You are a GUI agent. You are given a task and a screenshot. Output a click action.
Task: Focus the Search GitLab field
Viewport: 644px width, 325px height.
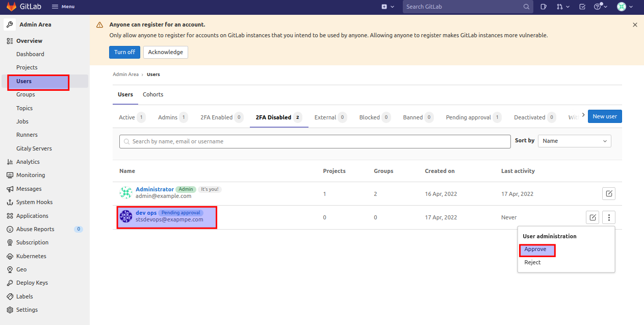click(468, 7)
